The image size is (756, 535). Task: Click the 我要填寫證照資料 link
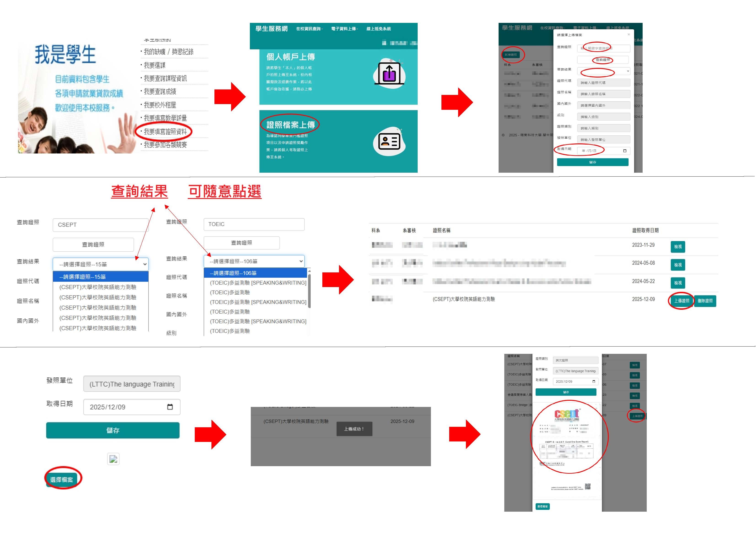click(x=165, y=132)
